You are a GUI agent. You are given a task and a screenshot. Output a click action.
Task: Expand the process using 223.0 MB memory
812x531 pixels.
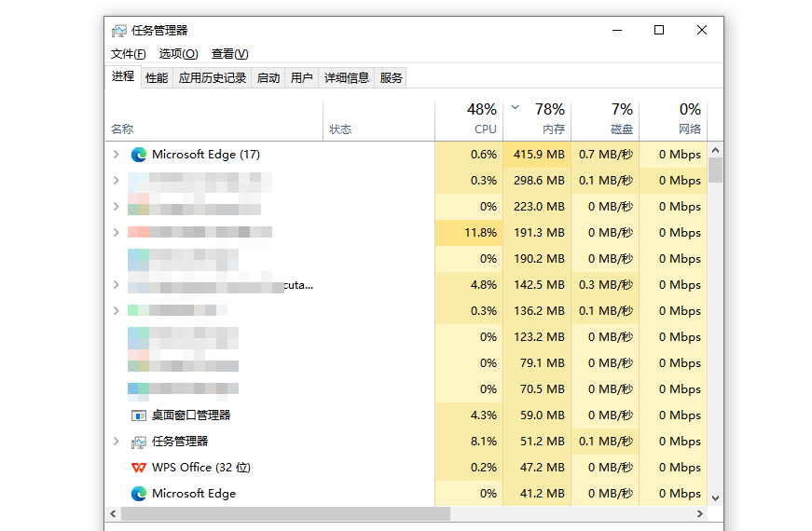[x=116, y=207]
